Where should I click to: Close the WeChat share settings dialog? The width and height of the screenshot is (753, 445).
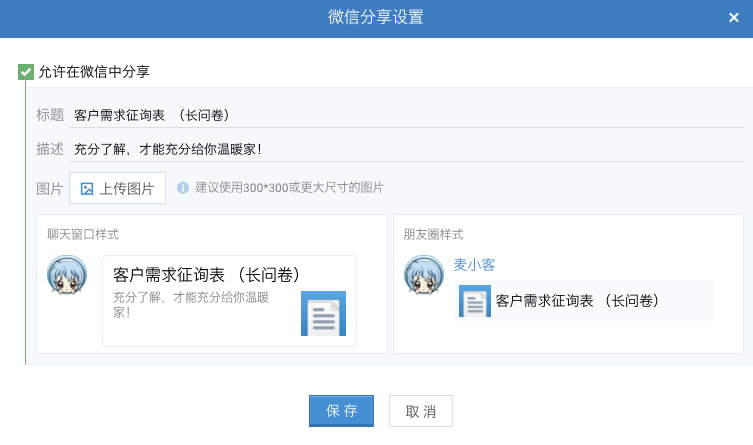tap(733, 18)
